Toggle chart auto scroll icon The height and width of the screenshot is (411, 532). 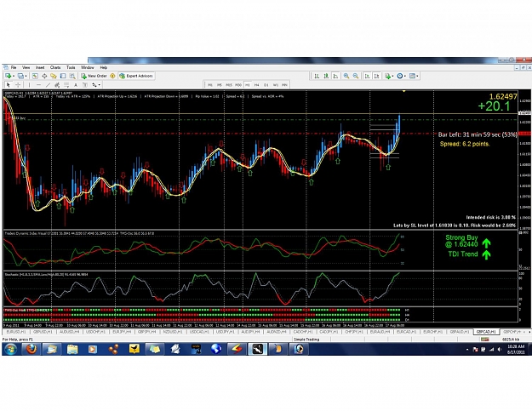pos(367,76)
